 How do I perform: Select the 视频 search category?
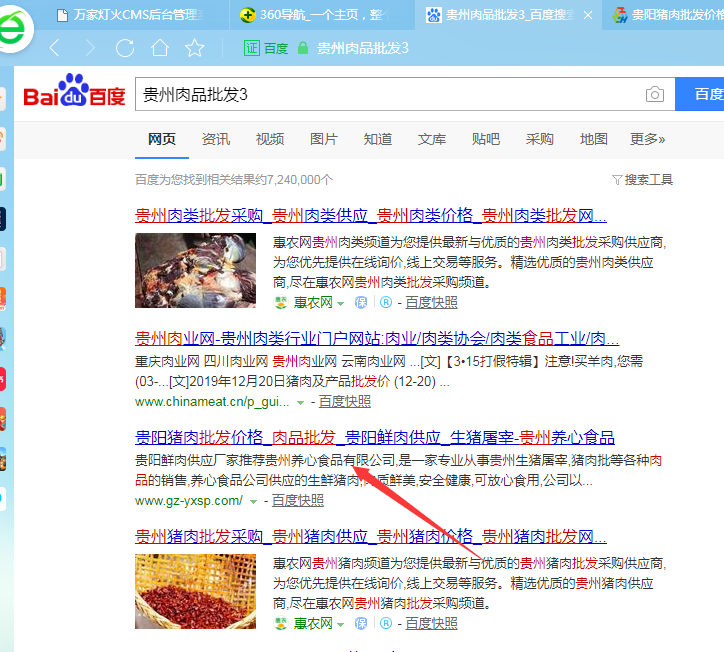270,139
